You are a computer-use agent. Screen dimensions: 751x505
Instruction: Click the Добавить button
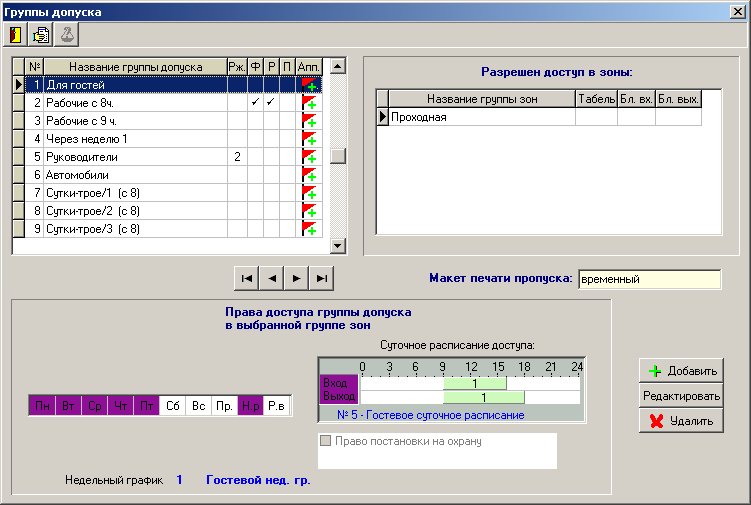681,371
